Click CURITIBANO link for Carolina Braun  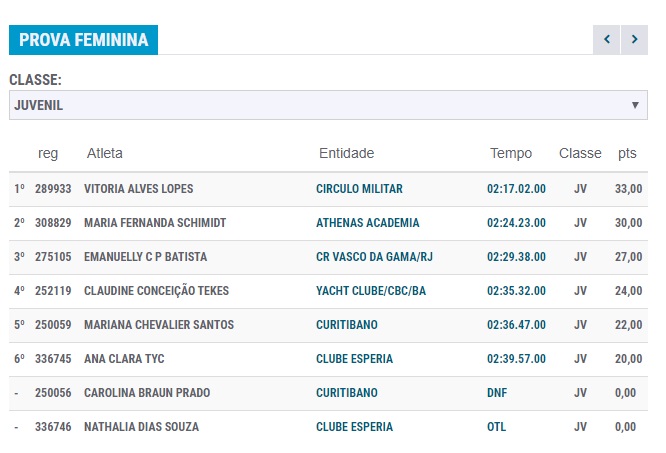[346, 393]
